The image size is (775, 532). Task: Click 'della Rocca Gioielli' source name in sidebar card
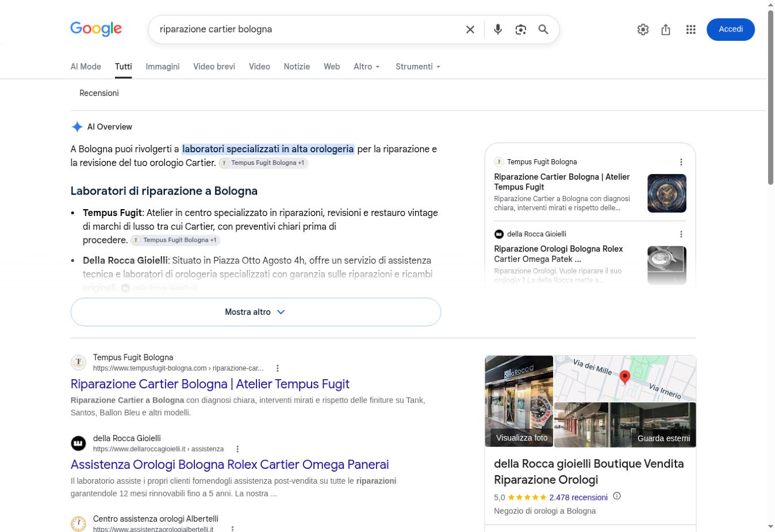tap(536, 234)
